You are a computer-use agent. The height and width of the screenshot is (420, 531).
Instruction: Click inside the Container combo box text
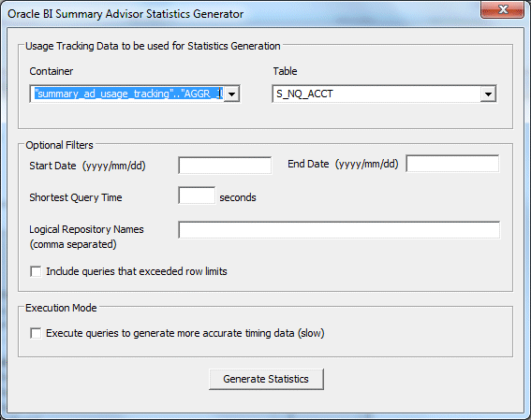[128, 94]
